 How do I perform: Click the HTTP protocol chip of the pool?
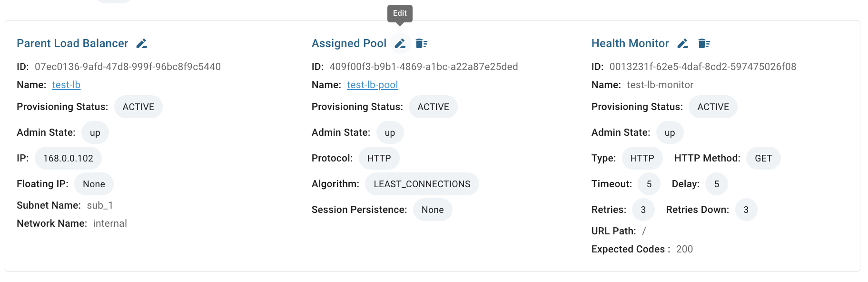point(379,158)
